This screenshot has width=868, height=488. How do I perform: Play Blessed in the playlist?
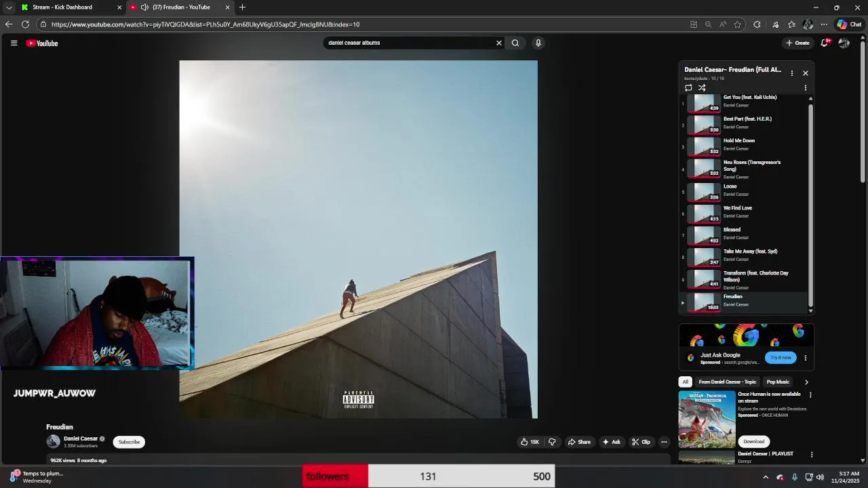click(744, 235)
